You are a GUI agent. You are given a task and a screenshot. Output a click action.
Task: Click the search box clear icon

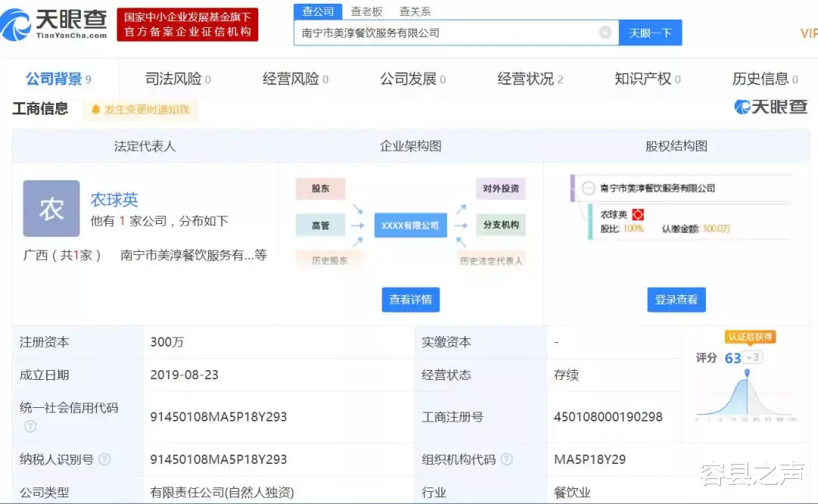[x=604, y=33]
